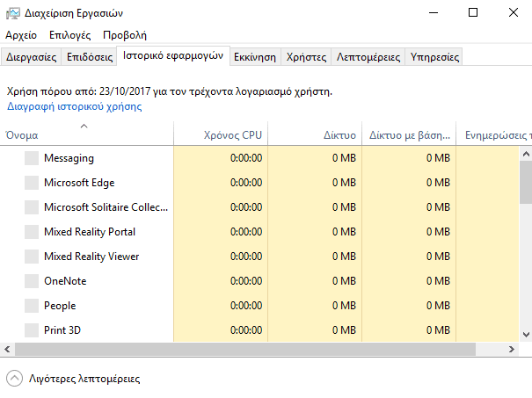Switch to the Υπηρεσίες tab
The width and height of the screenshot is (532, 398).
434,57
